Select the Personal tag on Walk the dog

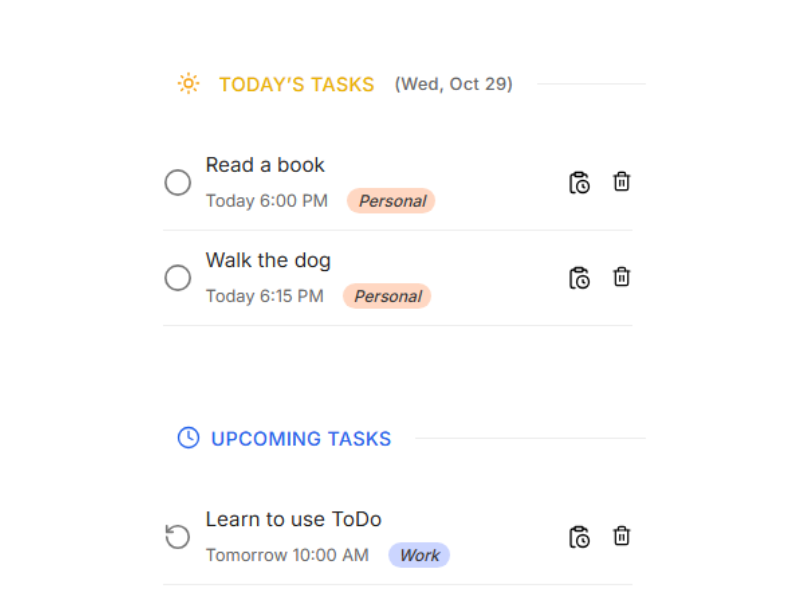(387, 296)
